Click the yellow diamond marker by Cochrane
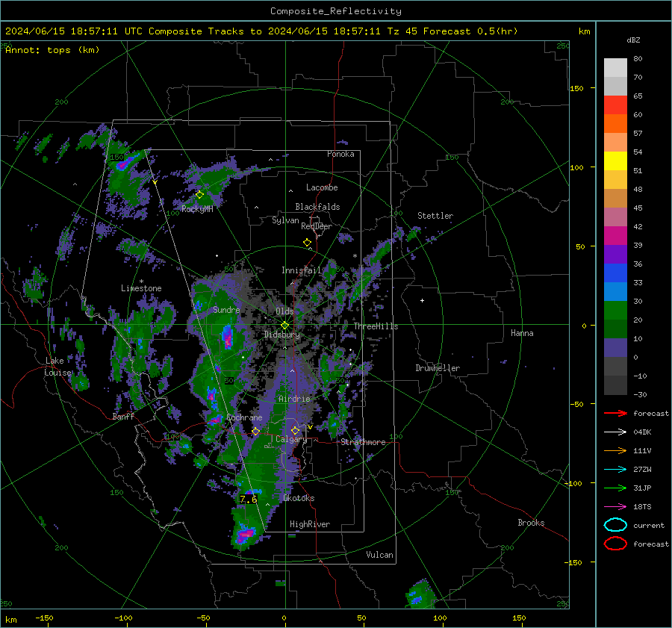Image resolution: width=672 pixels, height=628 pixels. tap(256, 432)
